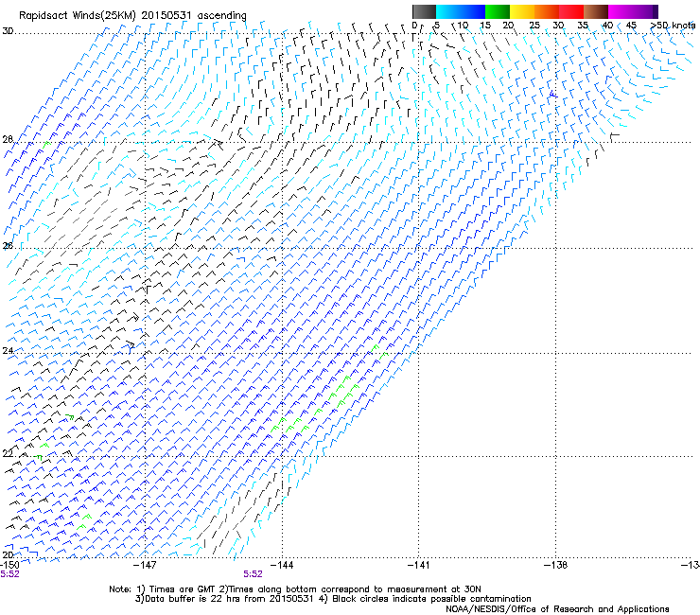Click note line starting 'Note: 1) Times are GMT'
700x615 pixels.
[x=295, y=589]
